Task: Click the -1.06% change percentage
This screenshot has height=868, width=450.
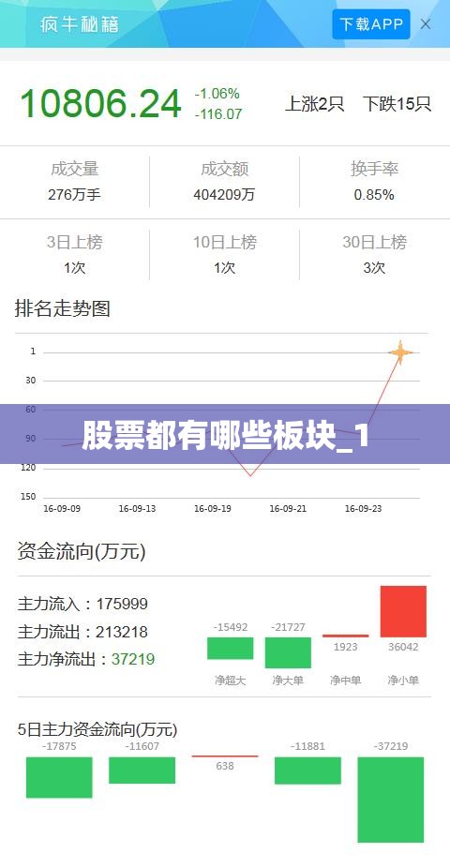Action: (217, 93)
